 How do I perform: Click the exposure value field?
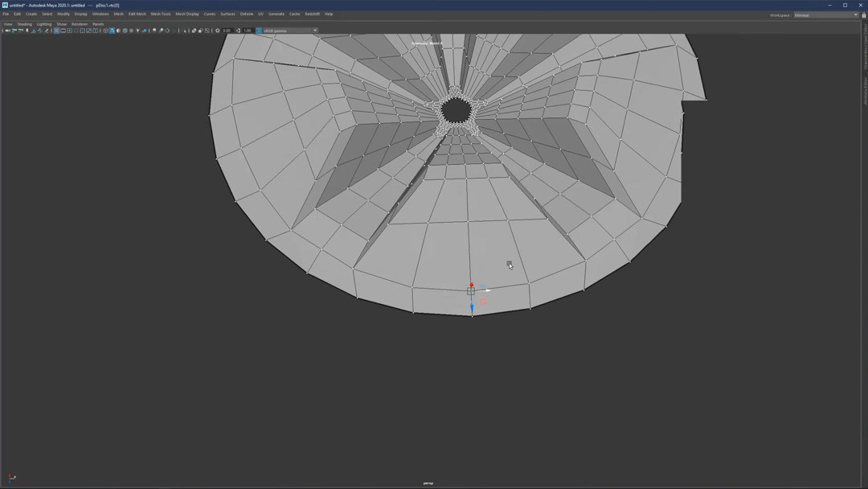pyautogui.click(x=227, y=31)
